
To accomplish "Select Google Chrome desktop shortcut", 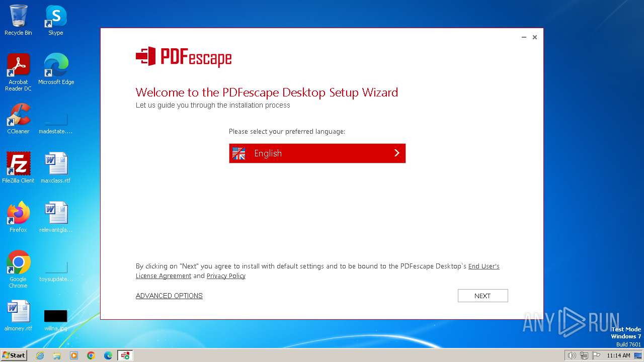I will pos(18,269).
